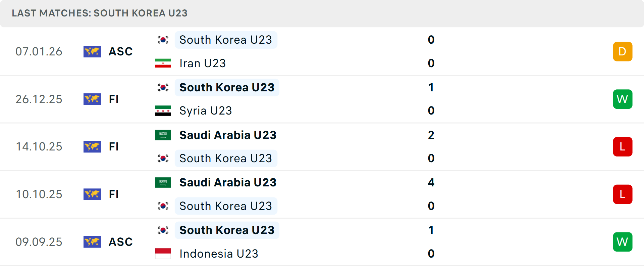This screenshot has height=266, width=644.
Task: Click the green W badge for Indonesia match
Action: [623, 242]
